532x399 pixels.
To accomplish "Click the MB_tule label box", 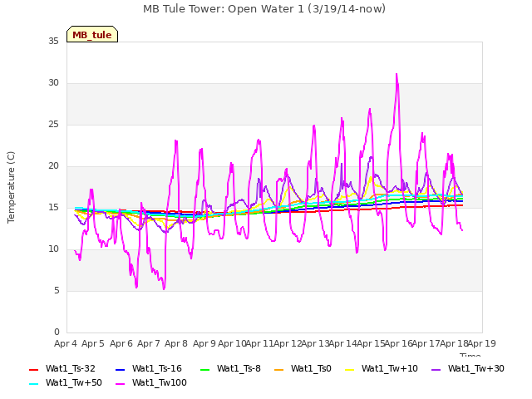I will [x=92, y=34].
